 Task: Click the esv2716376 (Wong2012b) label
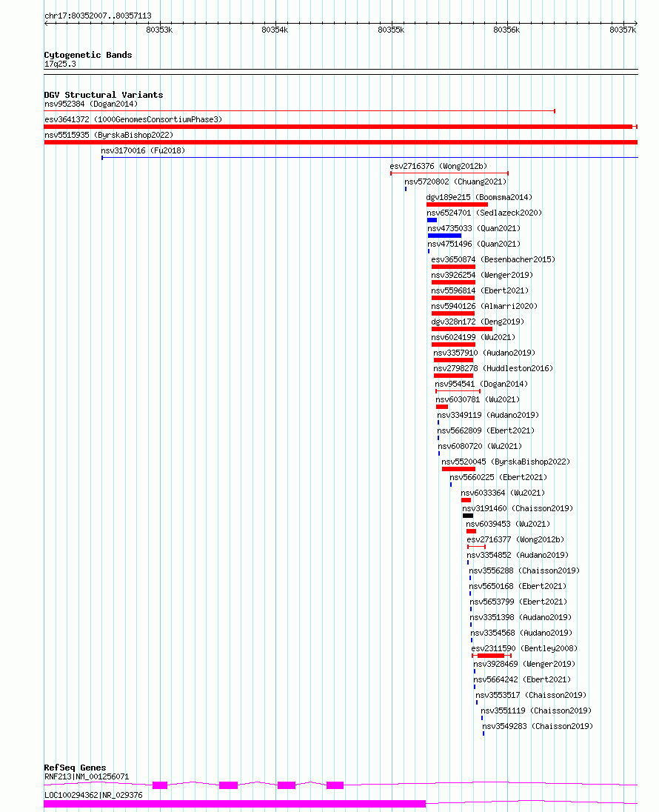pyautogui.click(x=438, y=166)
